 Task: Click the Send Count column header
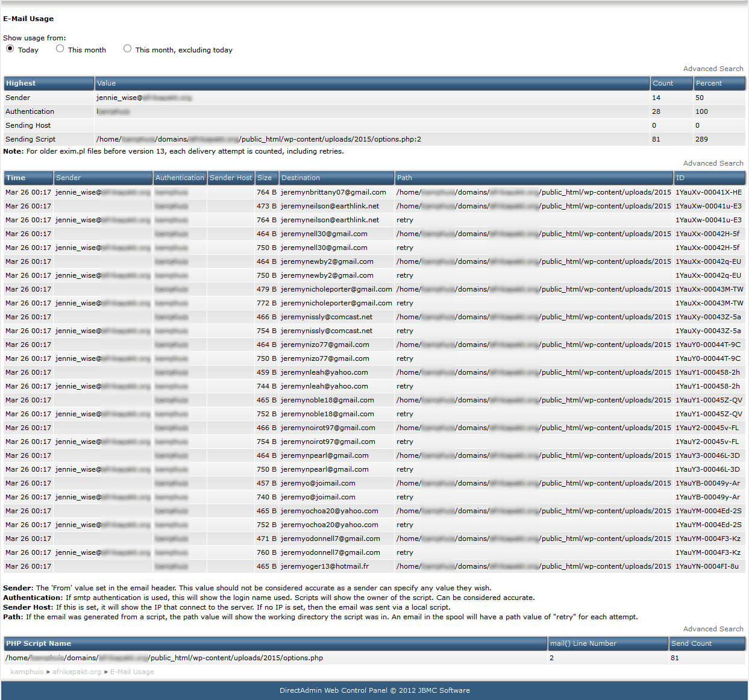click(x=691, y=643)
